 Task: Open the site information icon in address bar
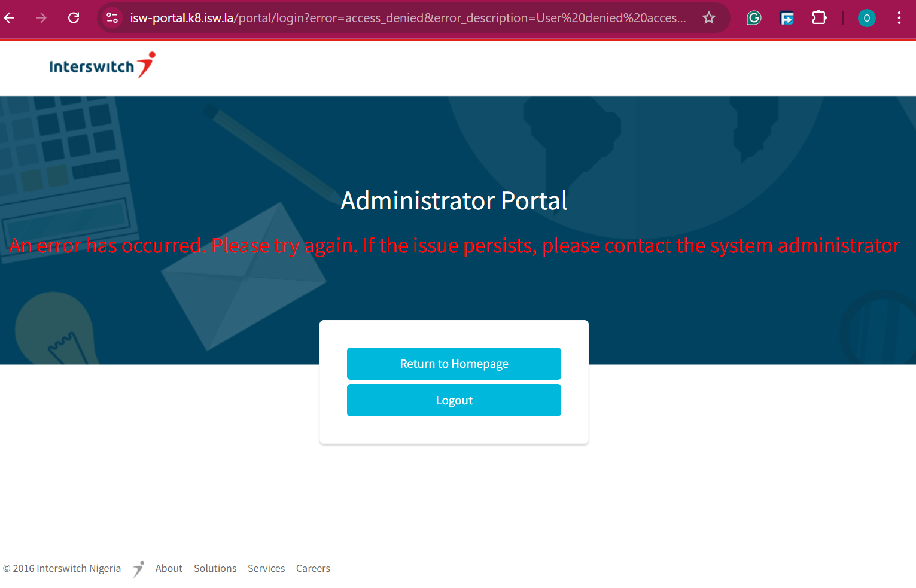click(x=112, y=18)
